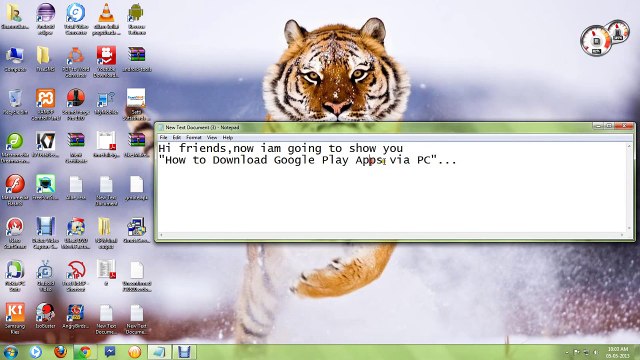Click the line 'Hi friends,now iam going to show you'
The width and height of the screenshot is (640, 360).
pyautogui.click(x=280, y=148)
